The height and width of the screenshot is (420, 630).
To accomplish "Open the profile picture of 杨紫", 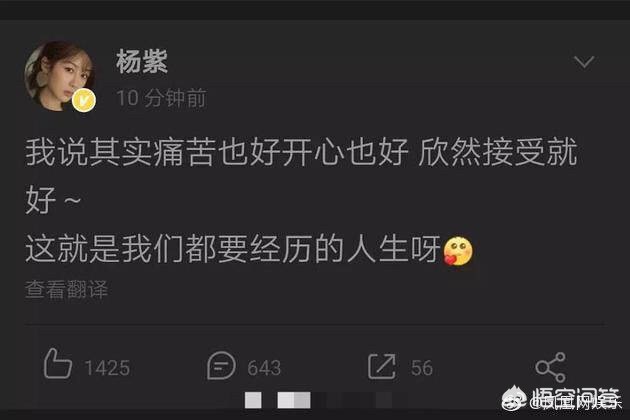I will (x=59, y=76).
